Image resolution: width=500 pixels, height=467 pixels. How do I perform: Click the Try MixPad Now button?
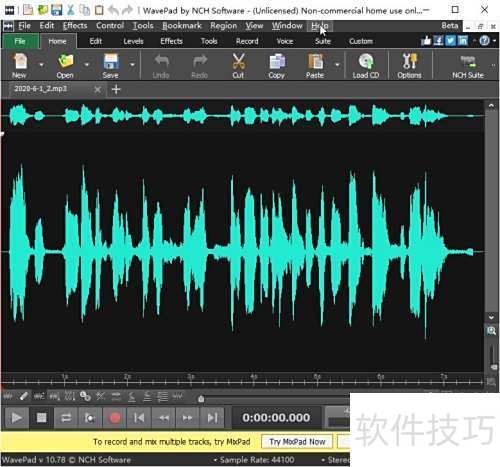(x=297, y=442)
